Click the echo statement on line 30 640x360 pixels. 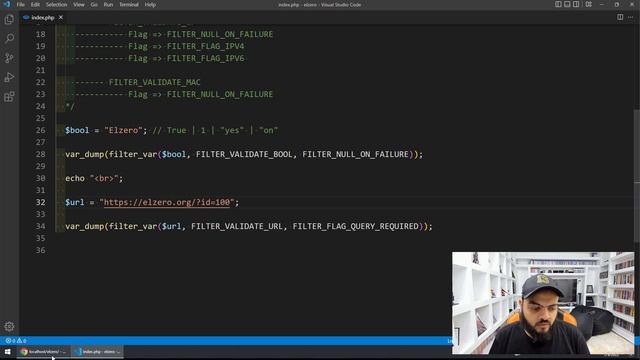click(x=75, y=178)
